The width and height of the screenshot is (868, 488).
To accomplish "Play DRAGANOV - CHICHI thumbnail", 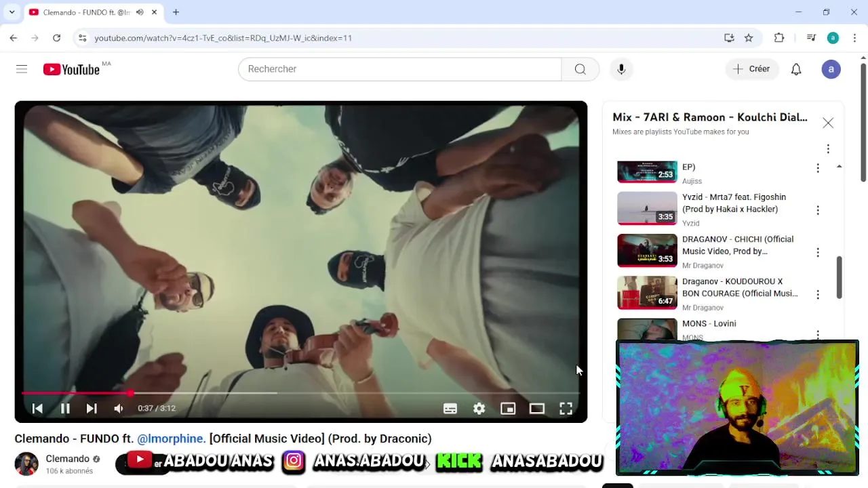I will (647, 250).
